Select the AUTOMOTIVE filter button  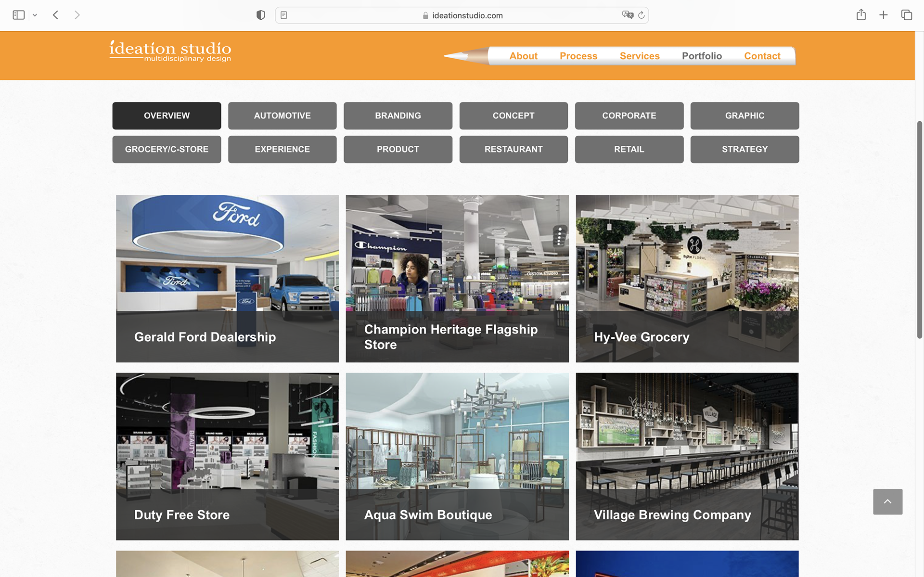click(x=282, y=115)
